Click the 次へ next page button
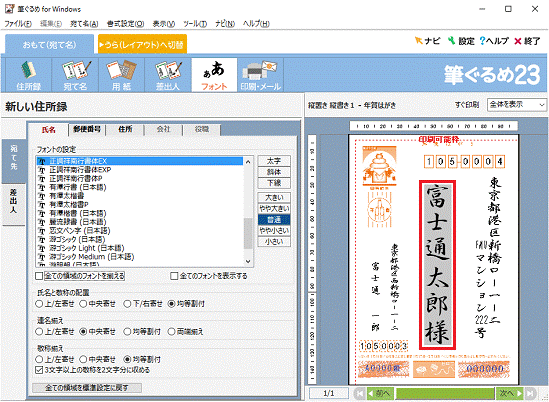This screenshot has width=549, height=402. tap(510, 393)
